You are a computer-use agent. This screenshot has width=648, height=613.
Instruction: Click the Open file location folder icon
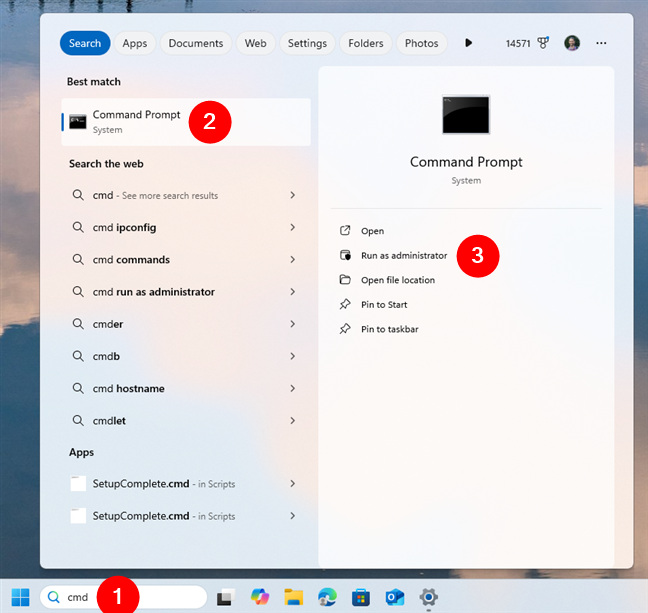[x=345, y=280]
